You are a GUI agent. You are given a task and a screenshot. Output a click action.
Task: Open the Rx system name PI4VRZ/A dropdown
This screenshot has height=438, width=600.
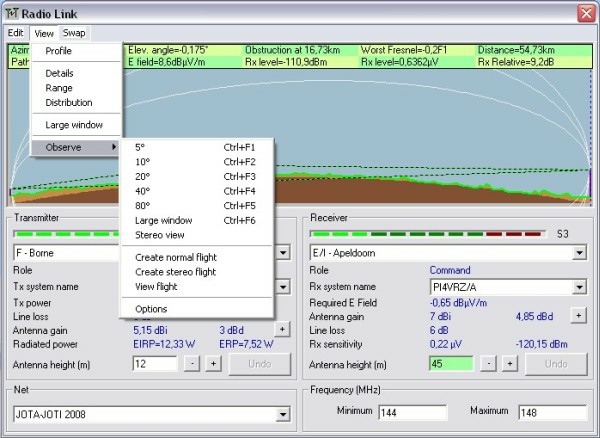(579, 287)
